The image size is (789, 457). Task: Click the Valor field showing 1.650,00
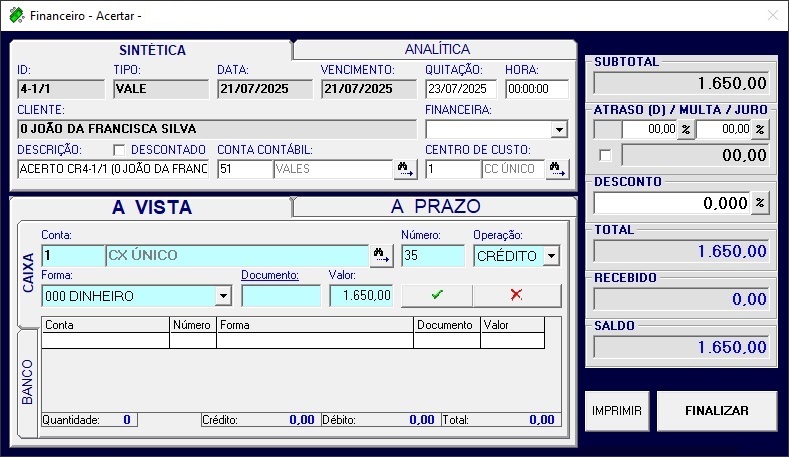point(361,296)
